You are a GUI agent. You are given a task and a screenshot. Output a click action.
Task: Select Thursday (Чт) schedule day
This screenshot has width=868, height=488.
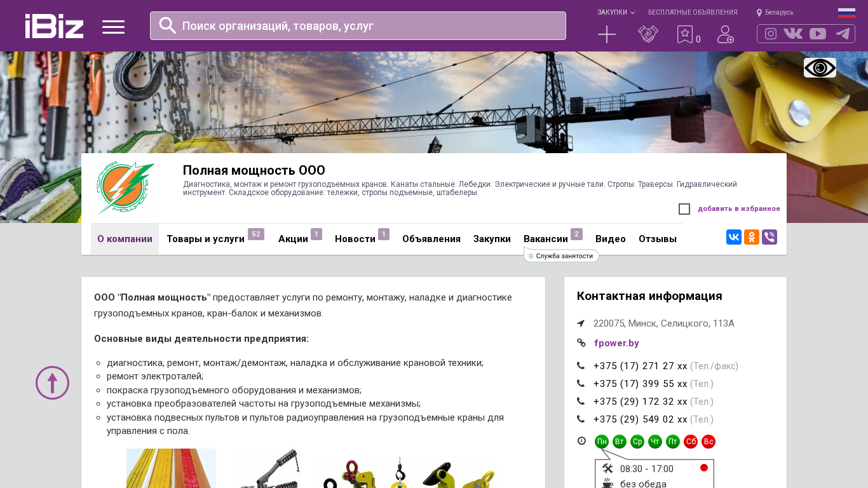[655, 442]
